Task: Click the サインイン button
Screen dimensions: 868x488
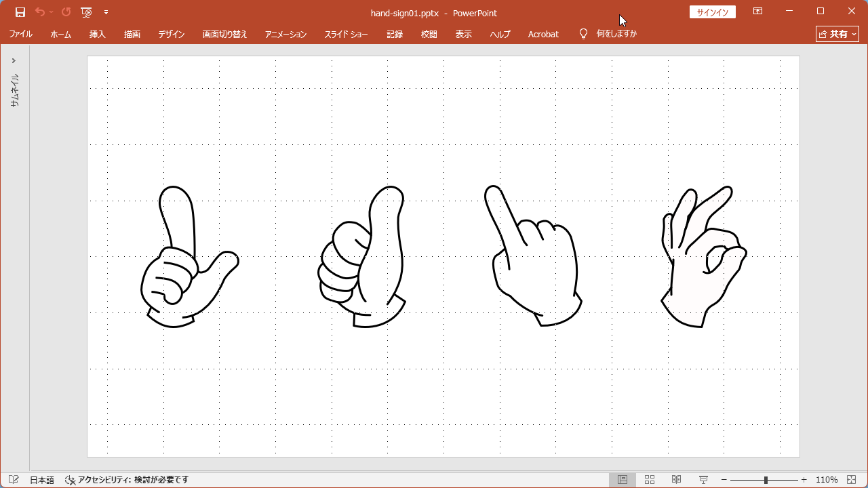Action: (712, 12)
